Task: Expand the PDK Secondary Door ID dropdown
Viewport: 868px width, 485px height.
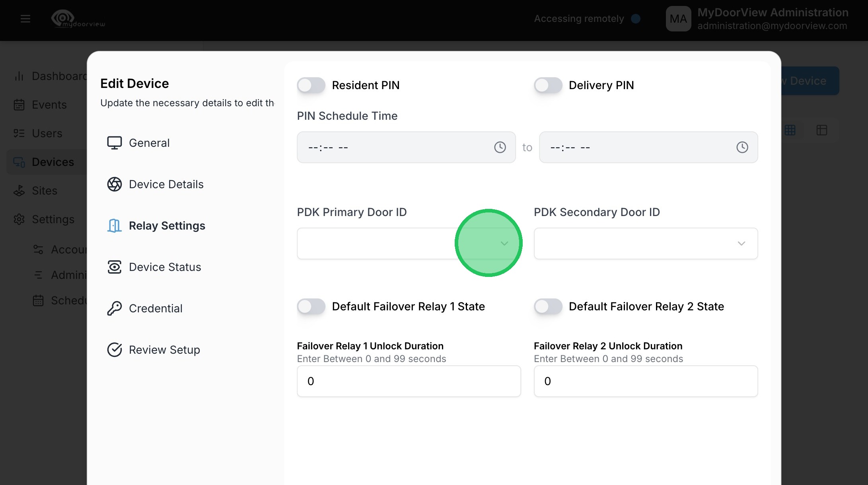Action: coord(645,243)
